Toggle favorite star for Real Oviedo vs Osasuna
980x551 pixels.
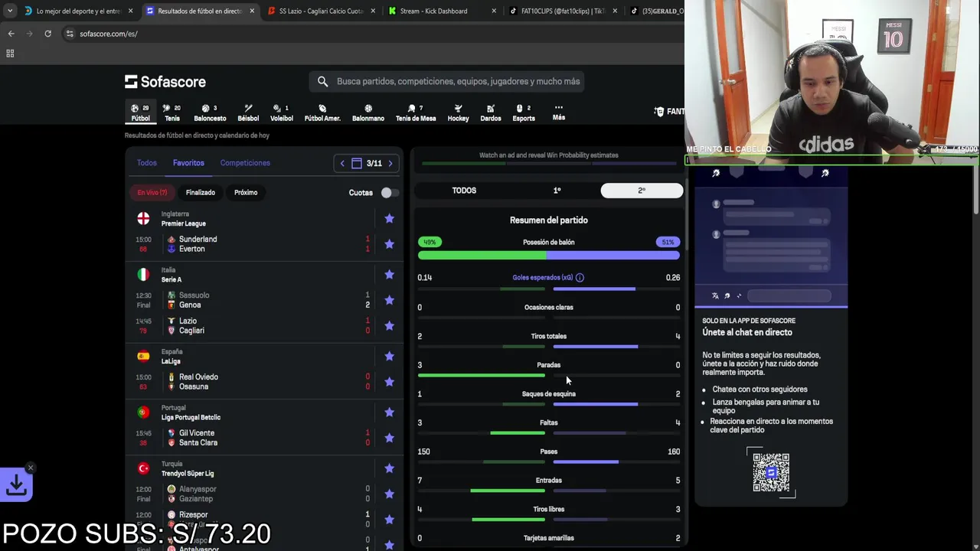click(x=389, y=382)
